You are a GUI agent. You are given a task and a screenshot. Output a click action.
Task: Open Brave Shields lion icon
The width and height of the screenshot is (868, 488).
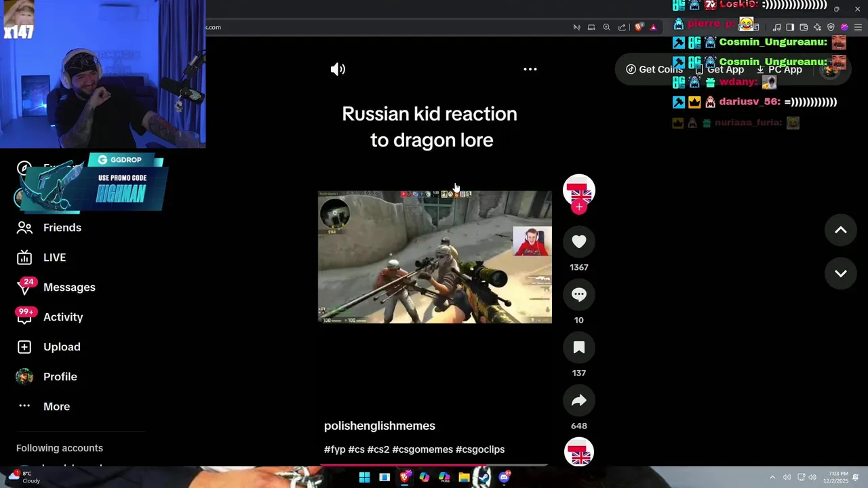click(638, 27)
